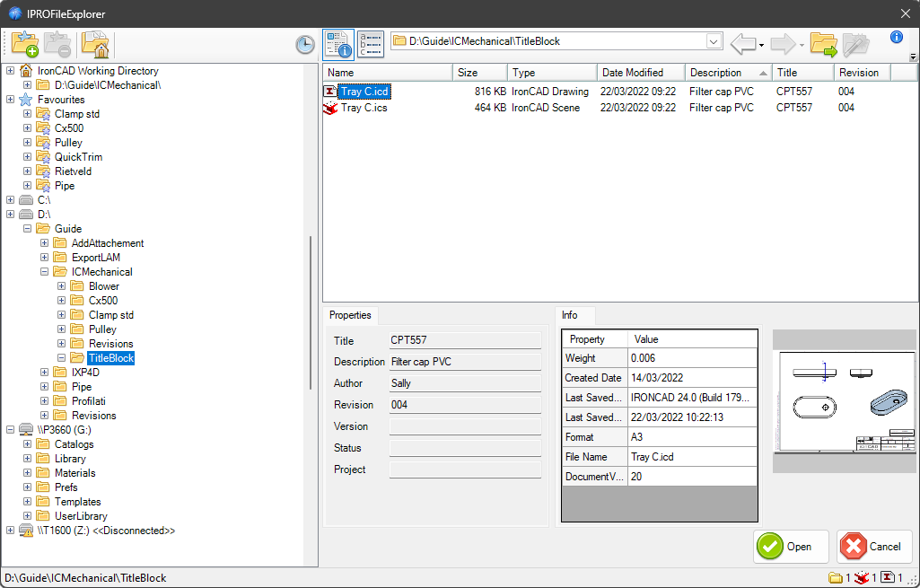Click the go-to-folder icon beside the forward arrow
This screenshot has height=588, width=920.
pyautogui.click(x=823, y=42)
